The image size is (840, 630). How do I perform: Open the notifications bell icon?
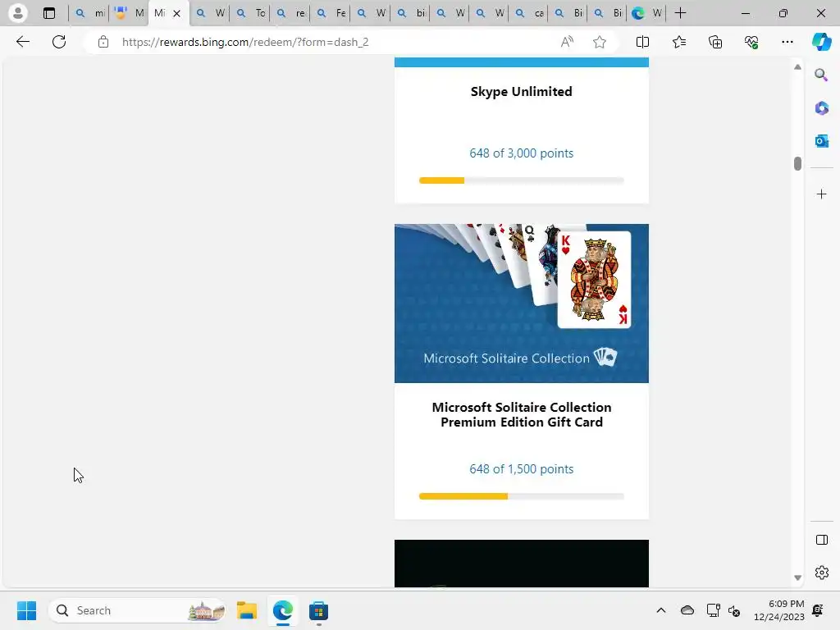point(818,610)
